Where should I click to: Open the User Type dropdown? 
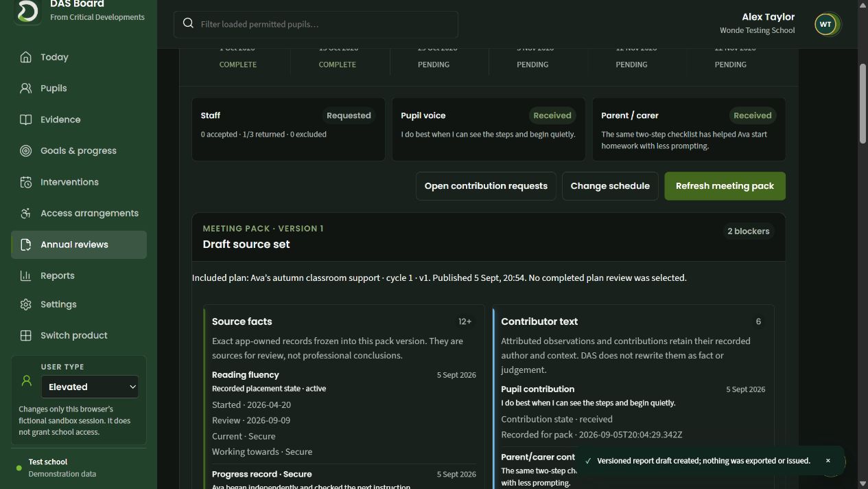tap(90, 387)
